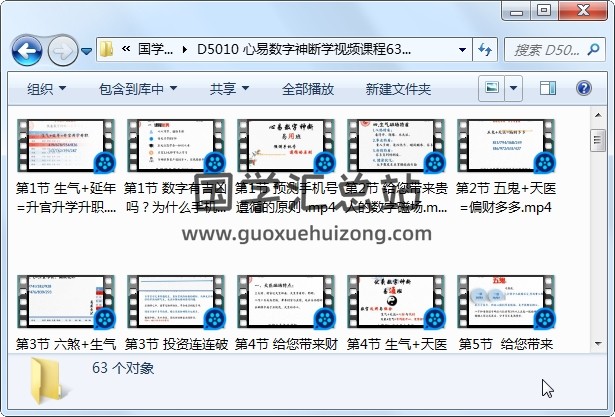Open the 组织 (Organize) menu
615x417 pixels.
47,89
